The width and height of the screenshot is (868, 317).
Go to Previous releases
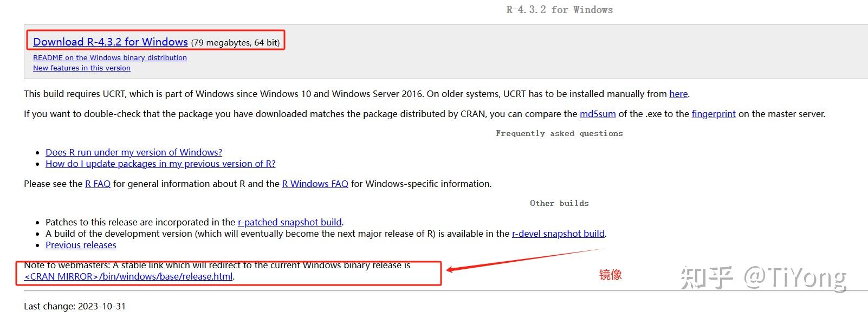81,245
